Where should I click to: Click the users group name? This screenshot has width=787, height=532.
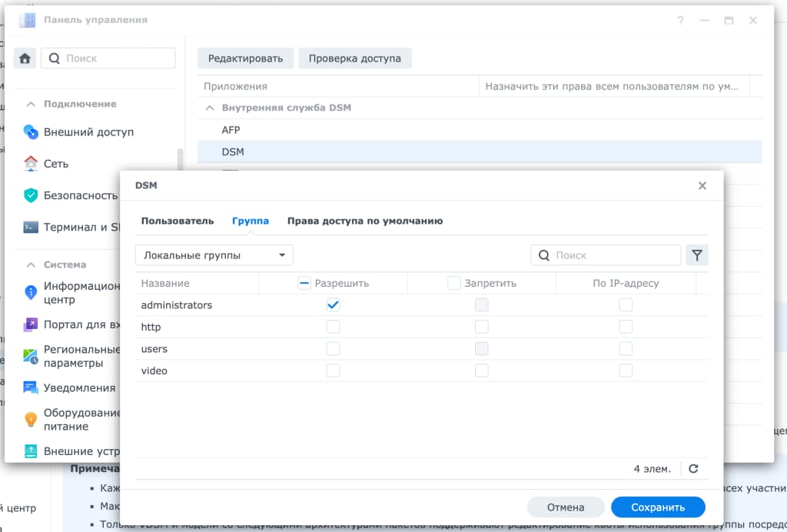point(154,349)
